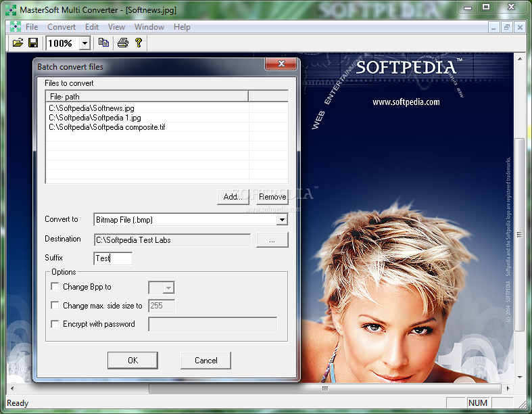Click the Suffix text field
Image resolution: width=532 pixels, height=414 pixels.
[x=113, y=258]
